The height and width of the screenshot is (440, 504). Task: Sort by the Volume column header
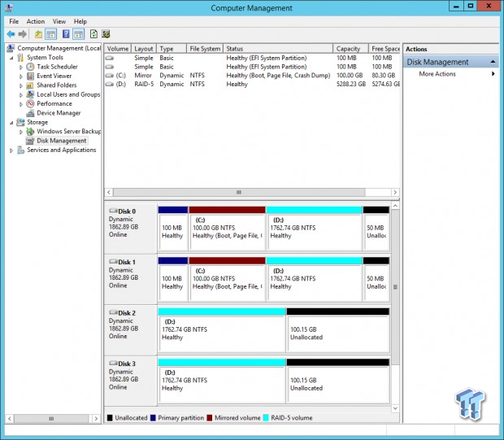pyautogui.click(x=118, y=49)
